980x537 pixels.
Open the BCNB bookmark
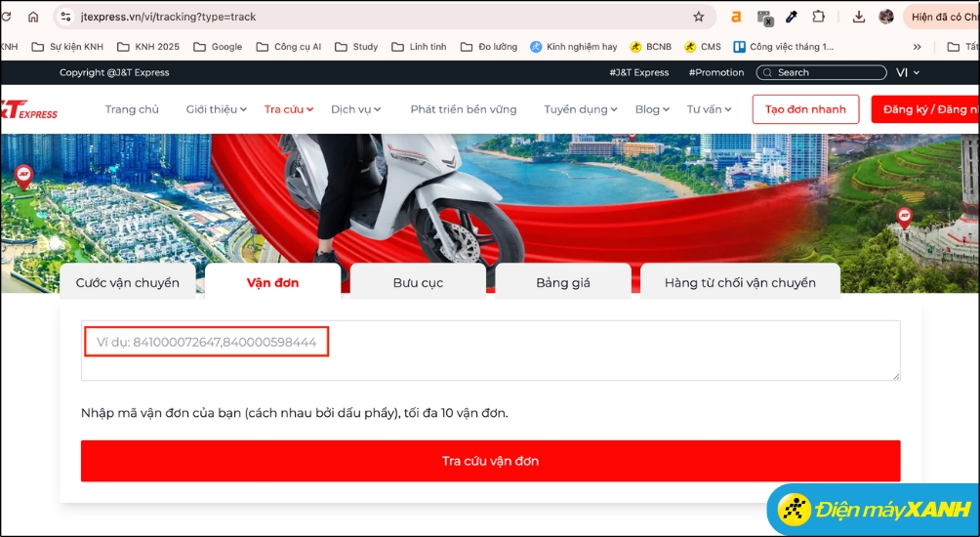(x=651, y=47)
